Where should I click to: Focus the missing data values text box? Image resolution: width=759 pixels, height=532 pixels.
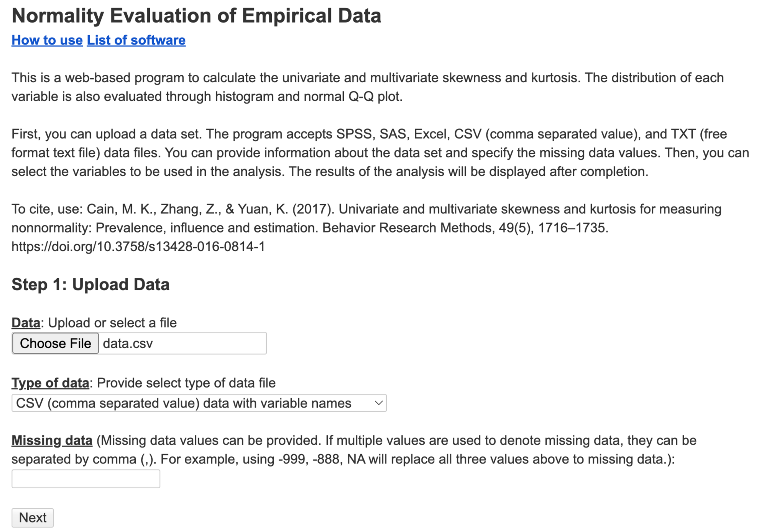click(x=86, y=479)
